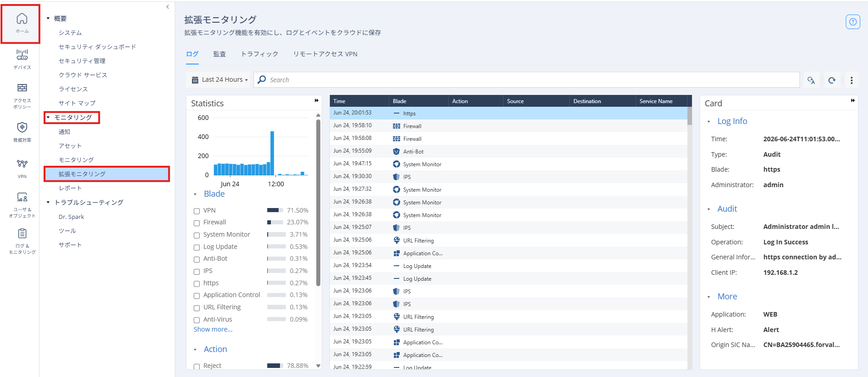Check the Application Control blade filter

(196, 296)
